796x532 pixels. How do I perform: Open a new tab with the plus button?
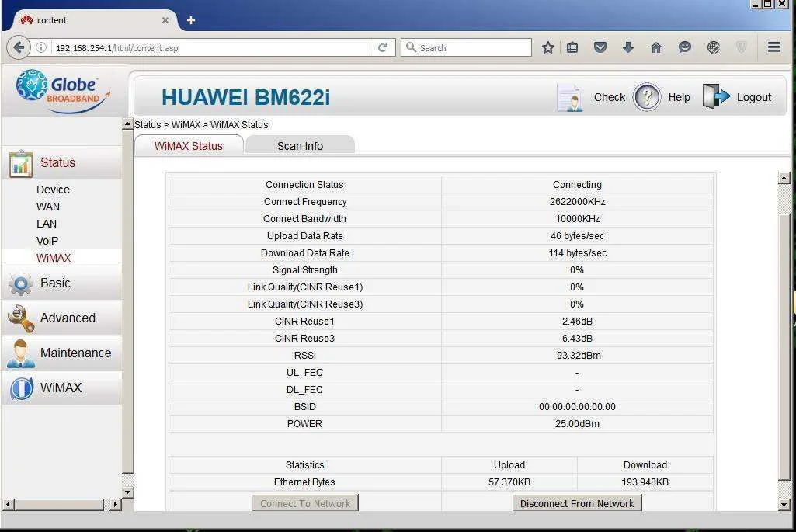coord(191,20)
